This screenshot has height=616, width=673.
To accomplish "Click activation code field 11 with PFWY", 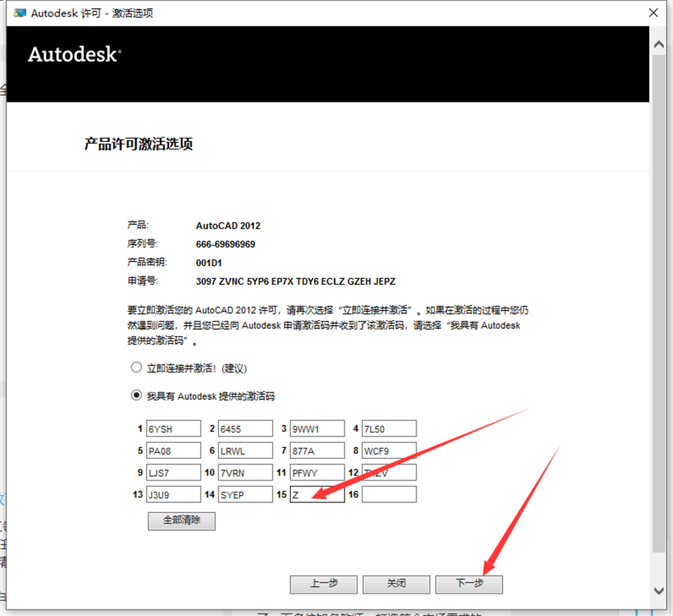I will [317, 472].
